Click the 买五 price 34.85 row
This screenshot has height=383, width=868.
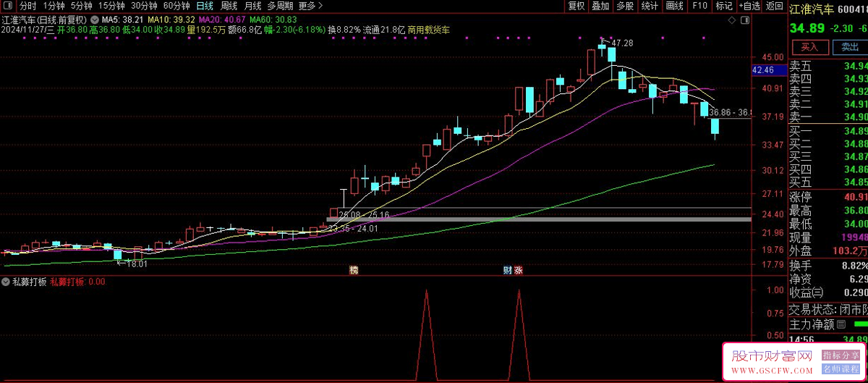click(828, 181)
